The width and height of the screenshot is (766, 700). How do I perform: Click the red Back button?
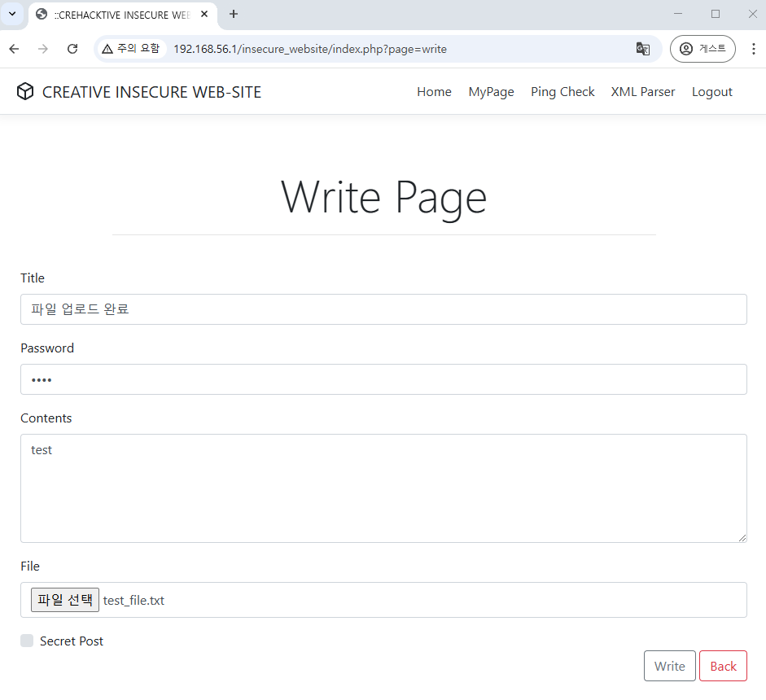(723, 666)
